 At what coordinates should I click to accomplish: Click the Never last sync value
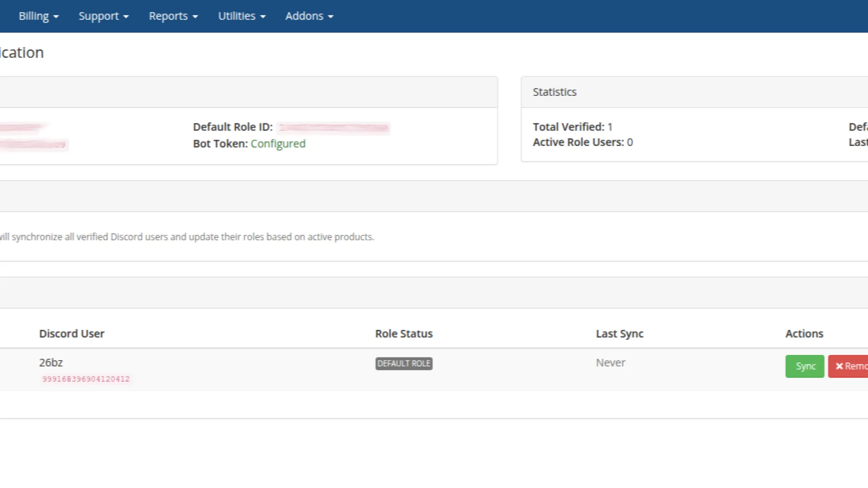click(610, 363)
